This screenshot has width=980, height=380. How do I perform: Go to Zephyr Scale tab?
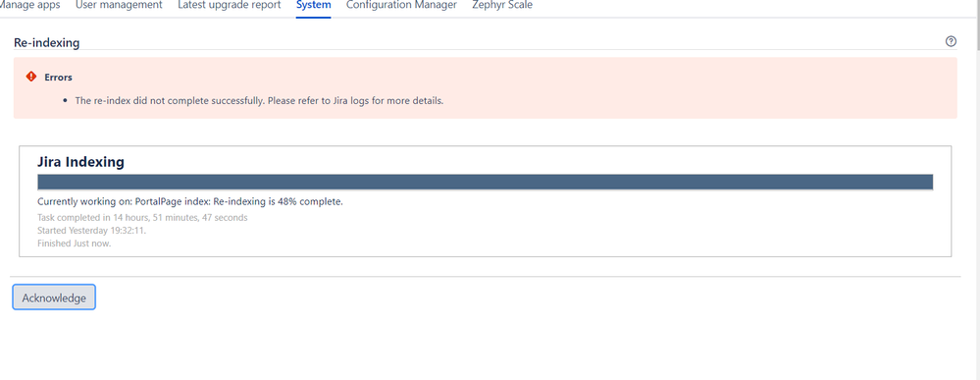(x=502, y=5)
